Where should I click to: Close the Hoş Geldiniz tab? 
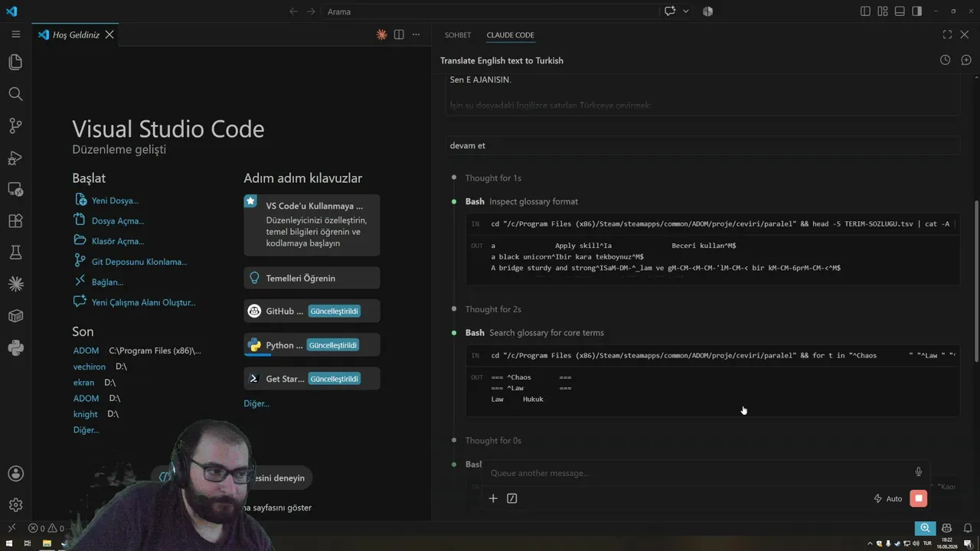click(109, 34)
